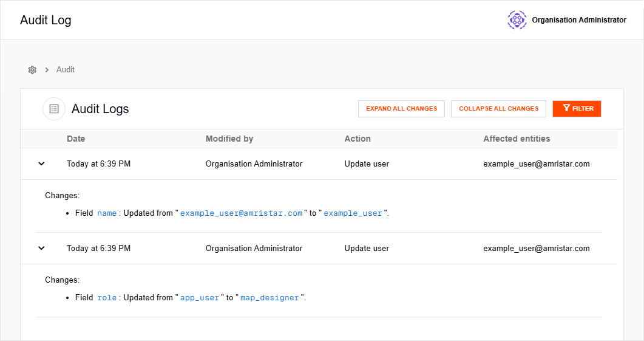
Task: Click the Audit Log page title
Action: [46, 20]
